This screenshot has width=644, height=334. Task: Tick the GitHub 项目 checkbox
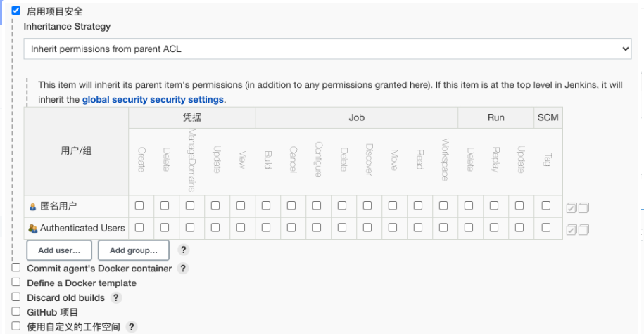[16, 311]
